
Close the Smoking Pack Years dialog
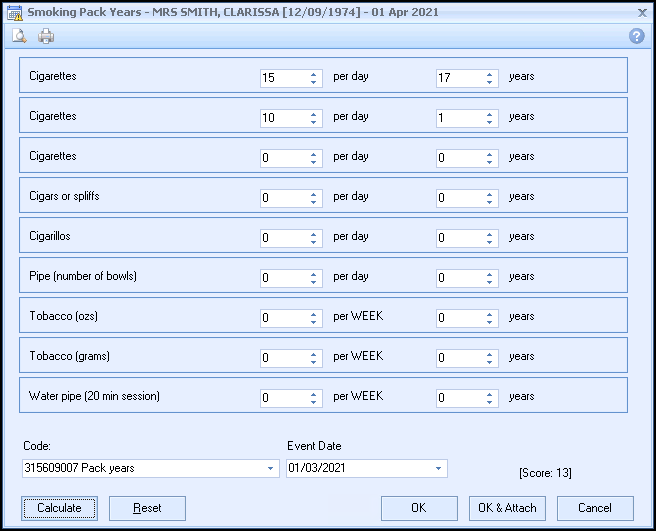pyautogui.click(x=641, y=12)
